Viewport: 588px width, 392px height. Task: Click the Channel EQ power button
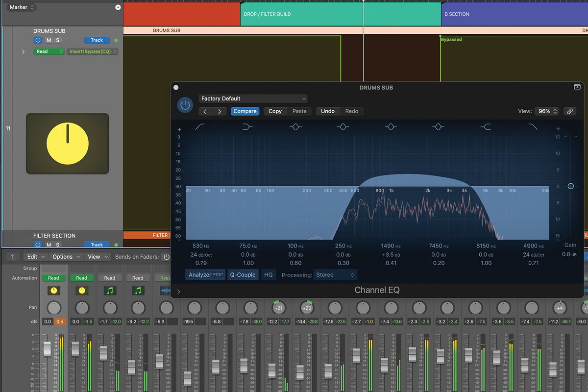click(185, 105)
